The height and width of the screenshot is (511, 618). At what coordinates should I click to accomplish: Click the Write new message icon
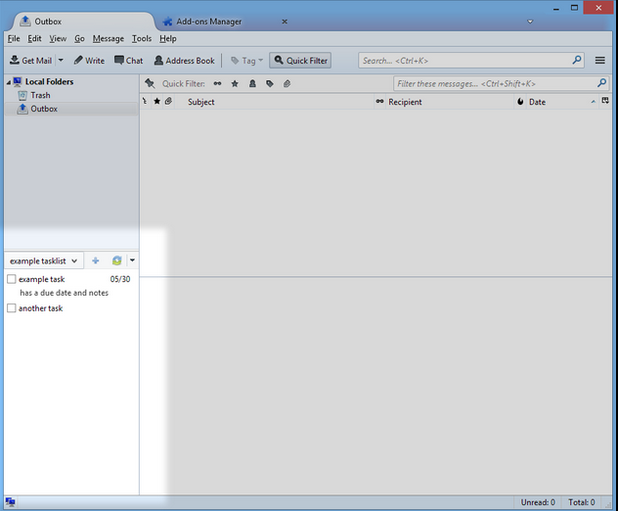[89, 61]
